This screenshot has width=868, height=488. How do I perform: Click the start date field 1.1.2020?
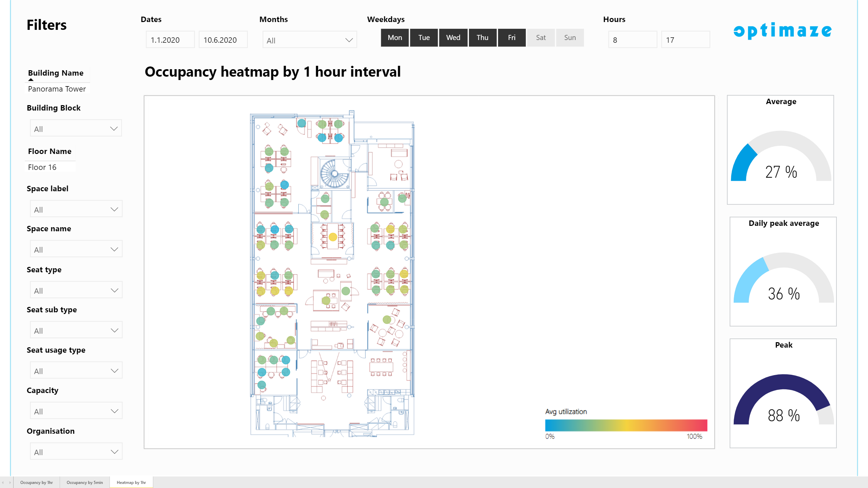[170, 40]
